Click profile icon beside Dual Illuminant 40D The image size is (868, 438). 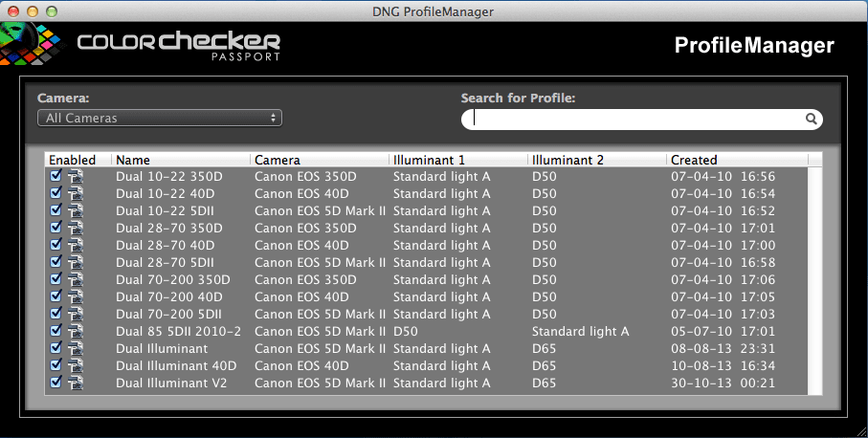pos(75,366)
